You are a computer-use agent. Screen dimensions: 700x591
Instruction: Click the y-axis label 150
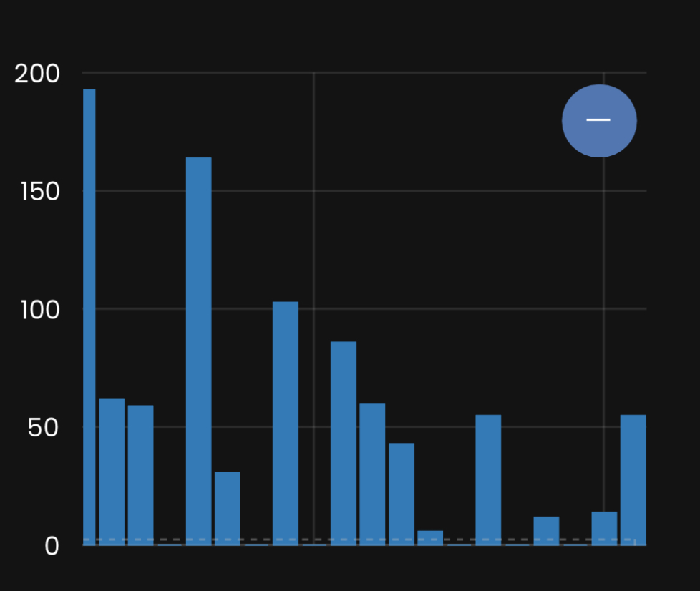click(40, 192)
